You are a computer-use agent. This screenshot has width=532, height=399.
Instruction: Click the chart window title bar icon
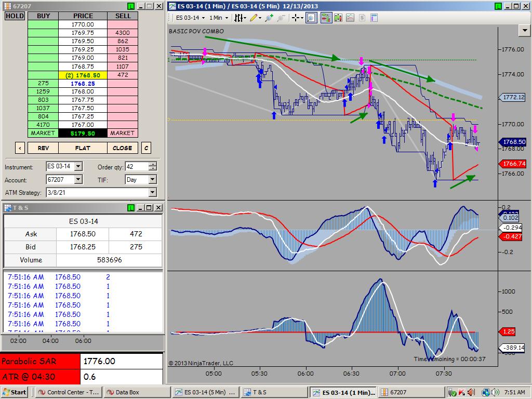(172, 6)
